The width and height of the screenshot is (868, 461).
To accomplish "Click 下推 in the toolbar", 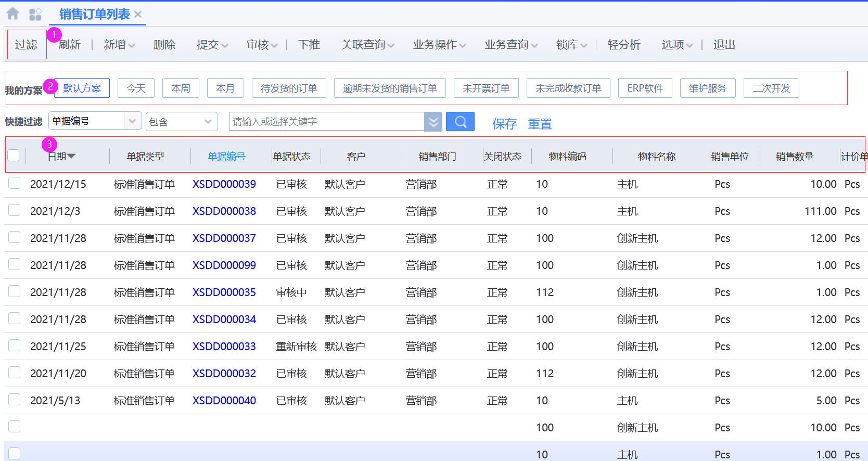I will 309,45.
